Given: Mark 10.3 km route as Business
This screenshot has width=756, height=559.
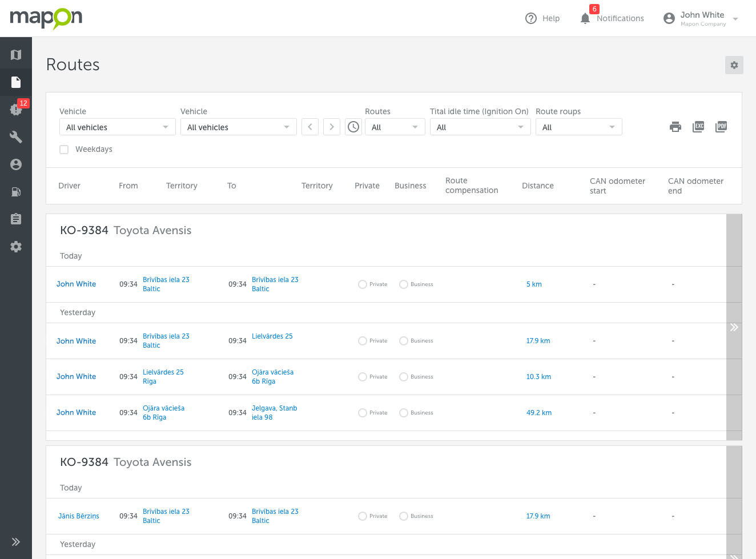Looking at the screenshot, I should click(404, 377).
